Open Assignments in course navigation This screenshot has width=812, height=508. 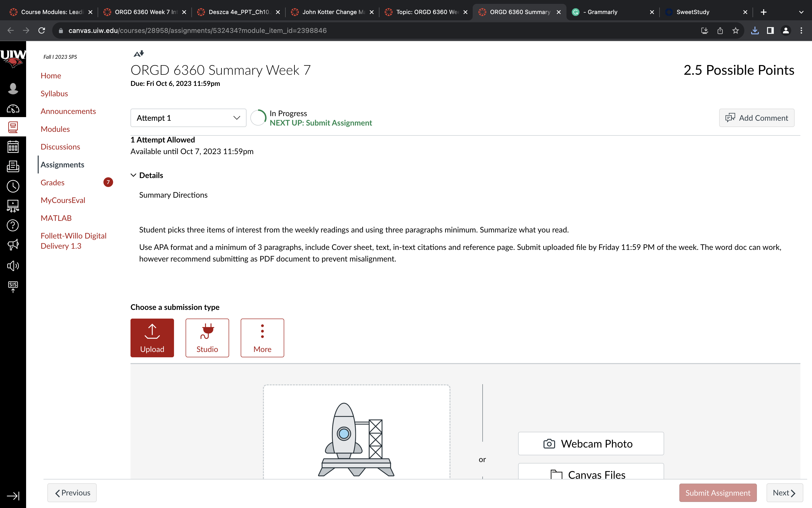[x=62, y=165]
